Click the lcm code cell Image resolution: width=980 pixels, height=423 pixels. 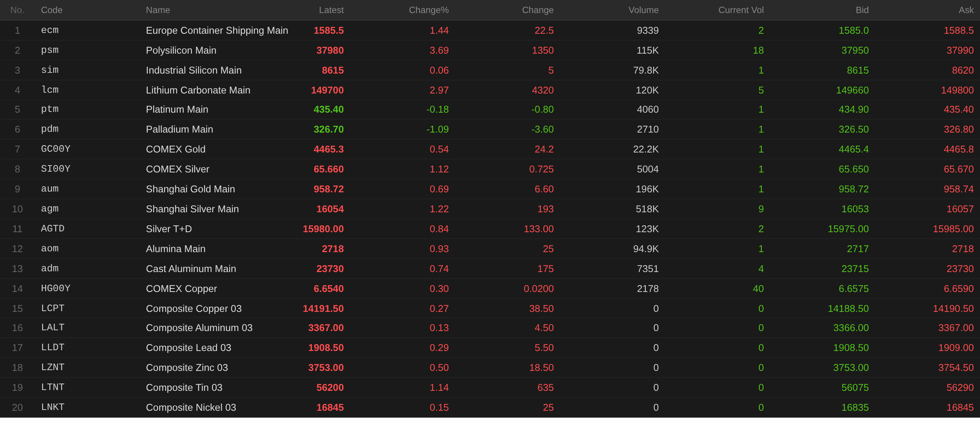point(50,90)
